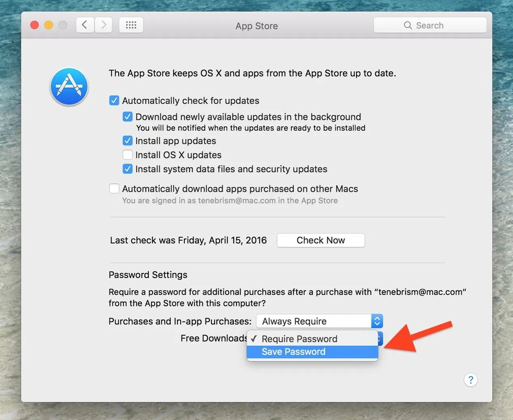The width and height of the screenshot is (513, 420).
Task: Click the blue App Store icon
Action: 69,87
